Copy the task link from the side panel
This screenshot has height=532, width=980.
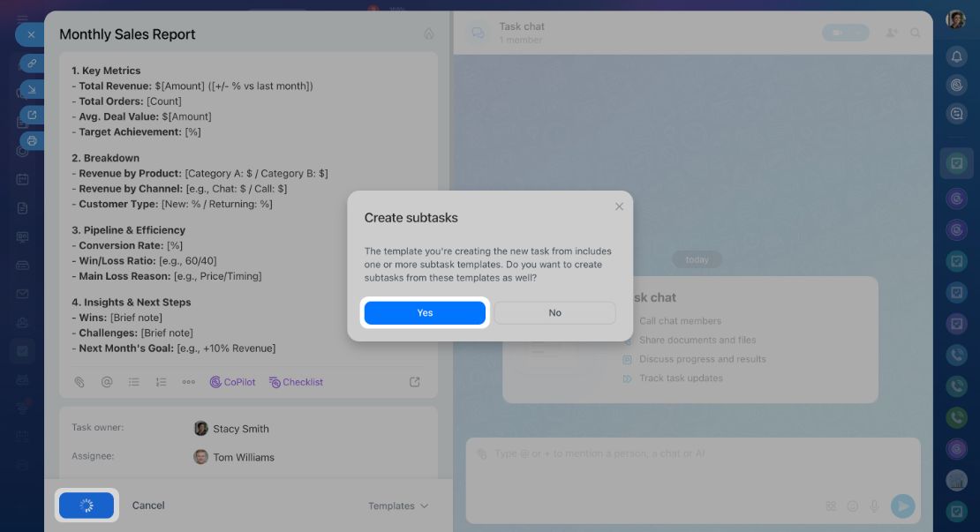[x=32, y=63]
